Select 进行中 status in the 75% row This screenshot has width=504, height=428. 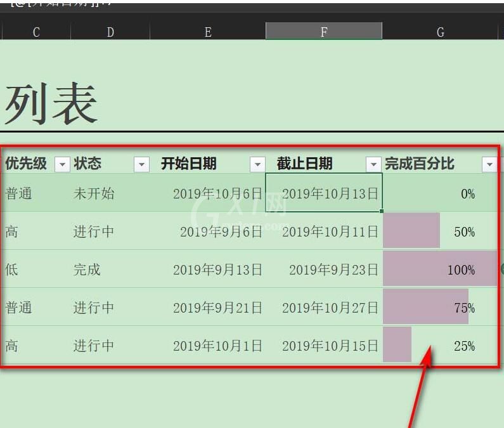[x=110, y=307]
